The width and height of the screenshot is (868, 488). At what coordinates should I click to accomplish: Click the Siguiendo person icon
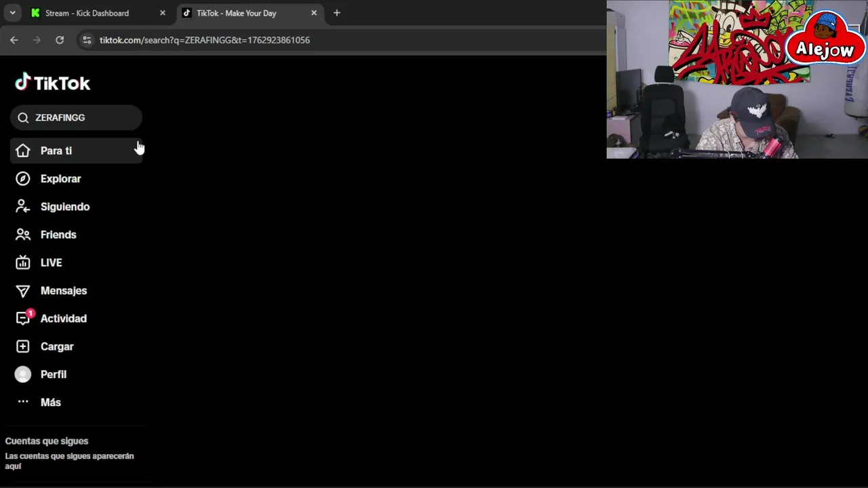coord(23,207)
